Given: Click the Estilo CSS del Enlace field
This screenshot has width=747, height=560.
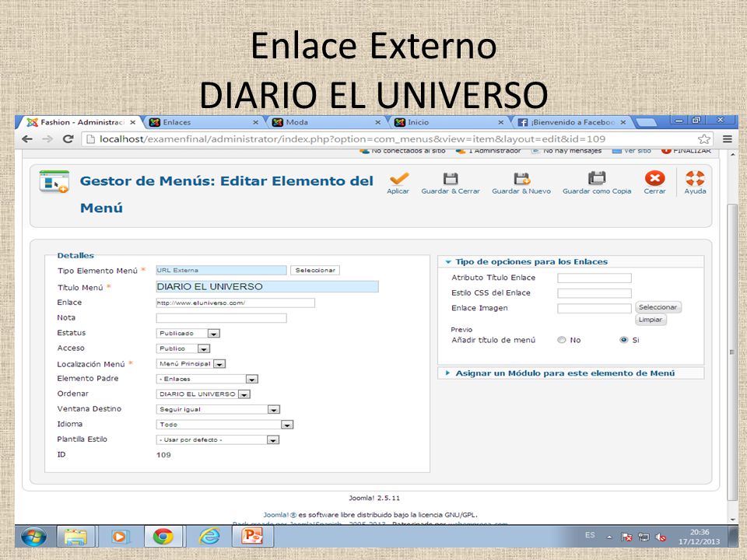Looking at the screenshot, I should coord(594,293).
